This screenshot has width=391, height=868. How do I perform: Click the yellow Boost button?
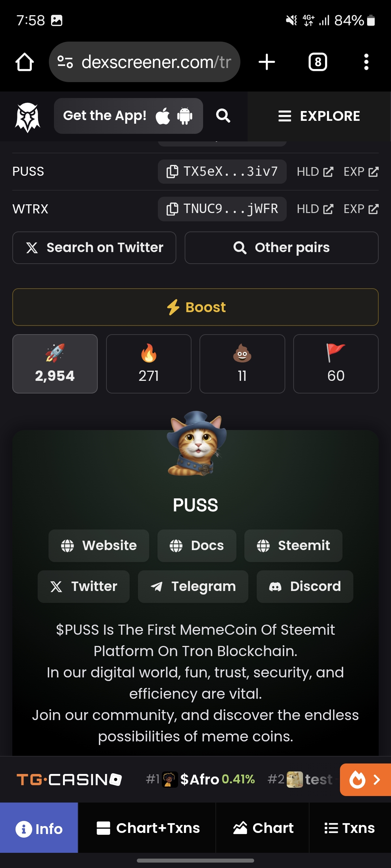195,307
